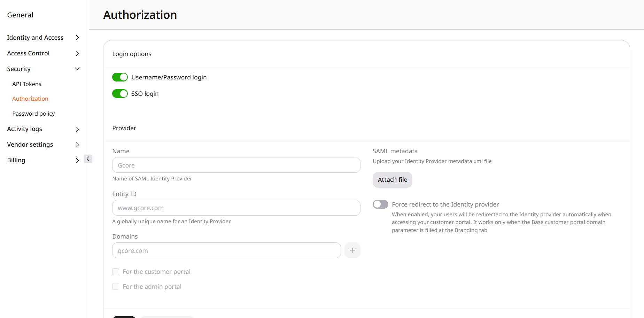Image resolution: width=644 pixels, height=318 pixels.
Task: Expand Vendor settings section
Action: (44, 145)
